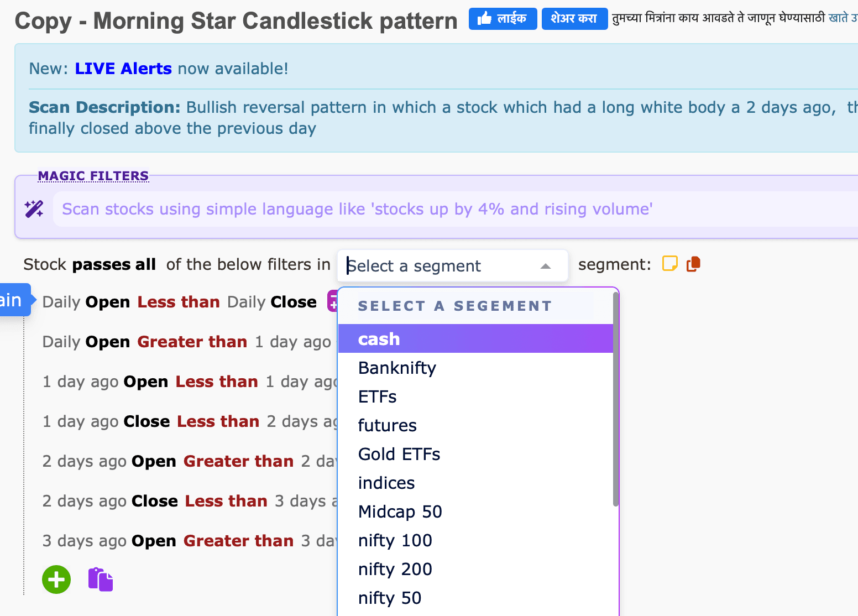
Task: Click the purple clipboard icon to duplicate filters
Action: point(100,579)
